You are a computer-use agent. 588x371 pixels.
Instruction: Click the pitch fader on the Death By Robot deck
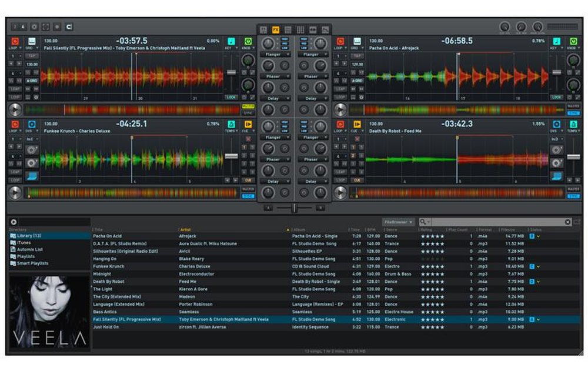[573, 157]
